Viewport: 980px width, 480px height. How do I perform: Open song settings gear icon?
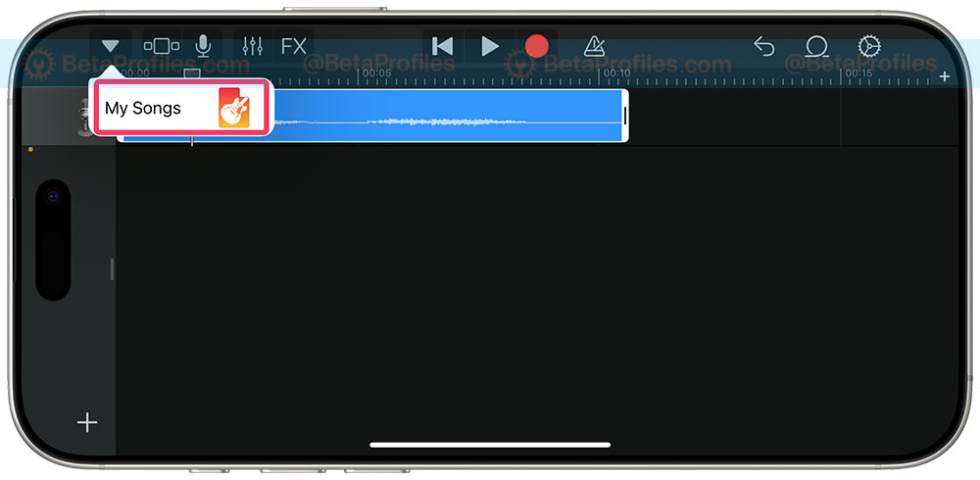pos(868,46)
